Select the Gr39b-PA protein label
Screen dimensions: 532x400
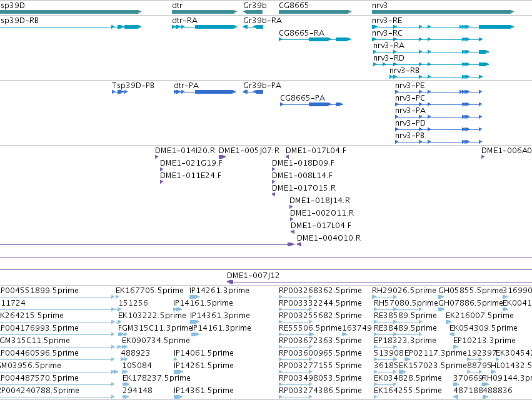click(x=262, y=86)
